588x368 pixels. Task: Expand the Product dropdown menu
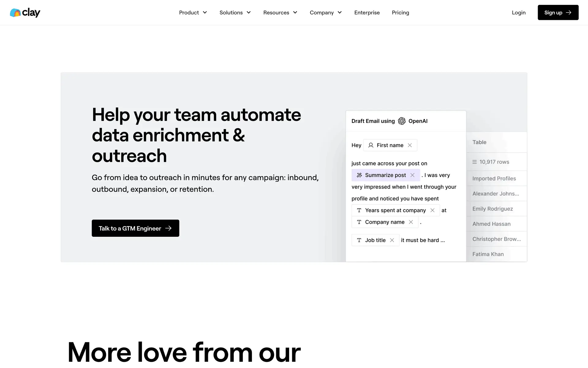point(193,13)
